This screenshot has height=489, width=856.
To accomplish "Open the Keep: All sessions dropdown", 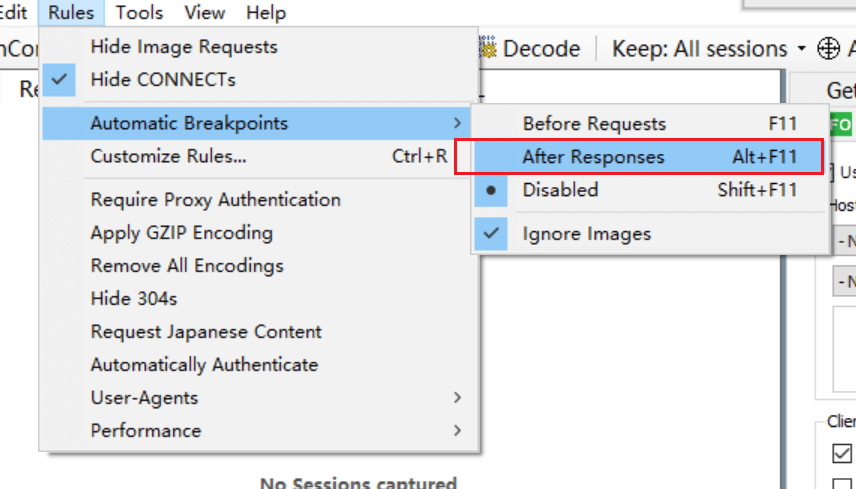I will (709, 49).
